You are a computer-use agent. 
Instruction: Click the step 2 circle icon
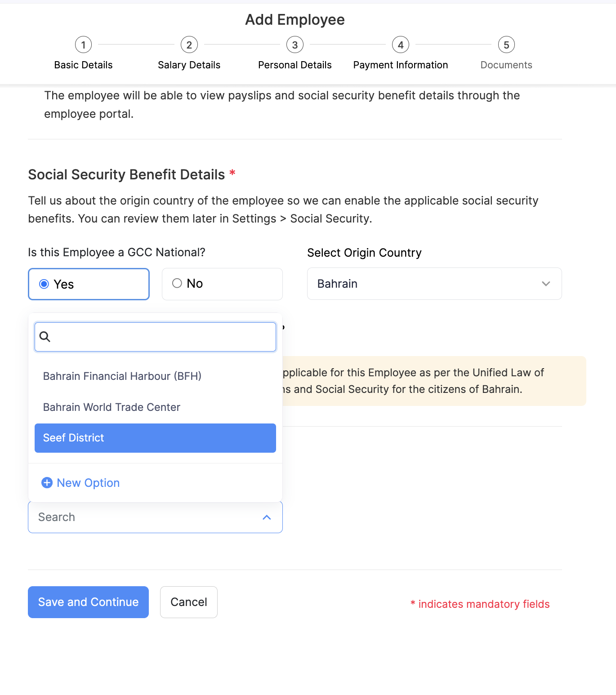189,45
